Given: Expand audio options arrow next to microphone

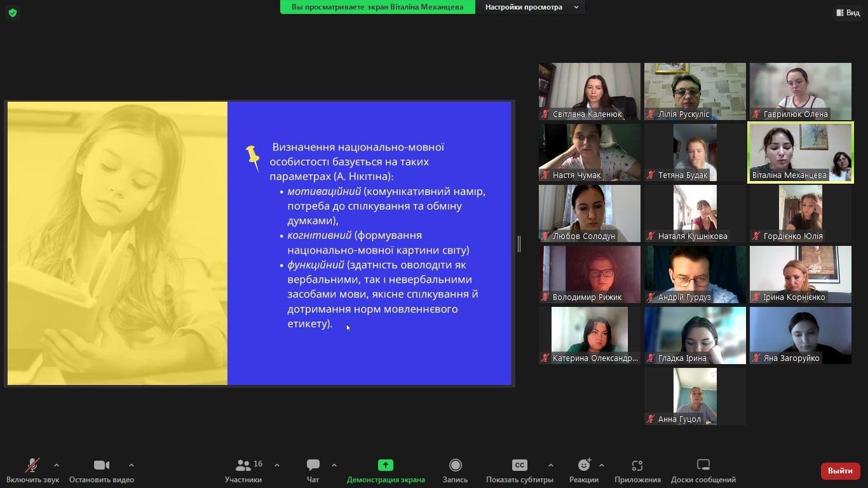Looking at the screenshot, I should click(x=57, y=465).
